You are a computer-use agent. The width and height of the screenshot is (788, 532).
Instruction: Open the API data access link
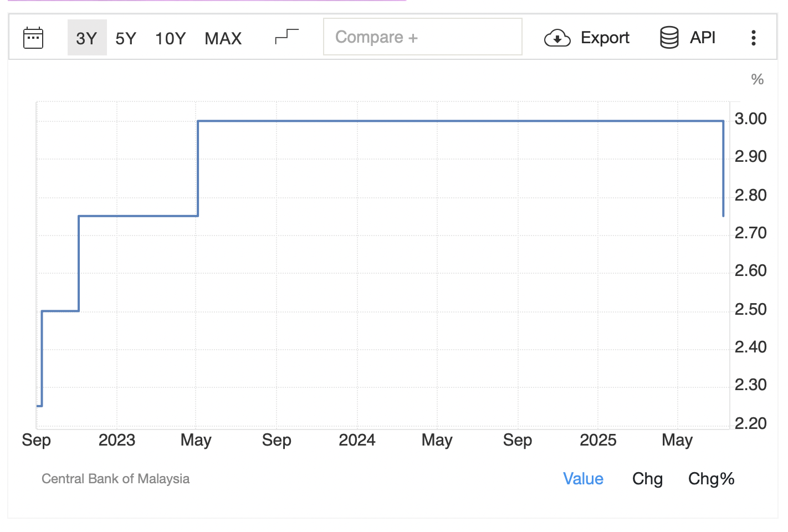click(702, 38)
